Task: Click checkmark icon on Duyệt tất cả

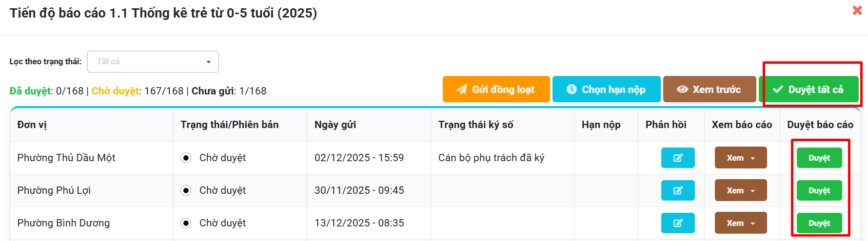Action: coord(778,90)
